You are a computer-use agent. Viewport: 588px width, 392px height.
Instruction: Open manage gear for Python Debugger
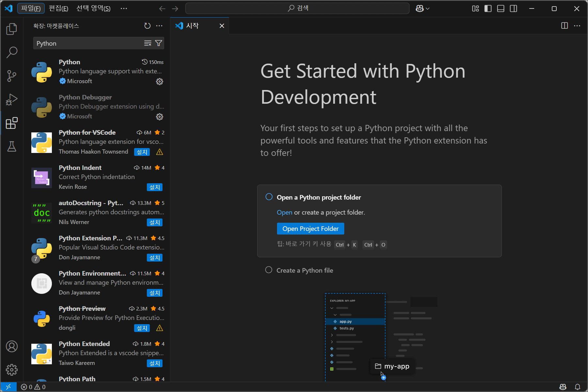click(x=160, y=117)
